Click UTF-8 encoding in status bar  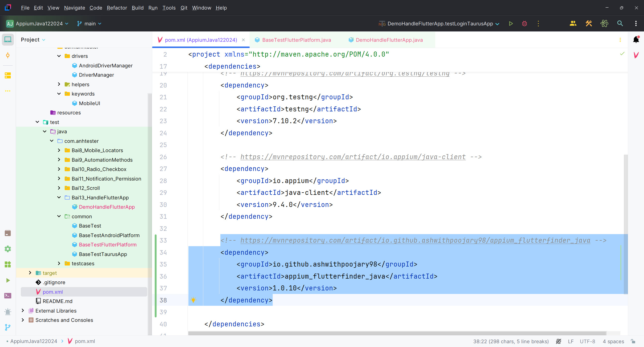[587, 341]
